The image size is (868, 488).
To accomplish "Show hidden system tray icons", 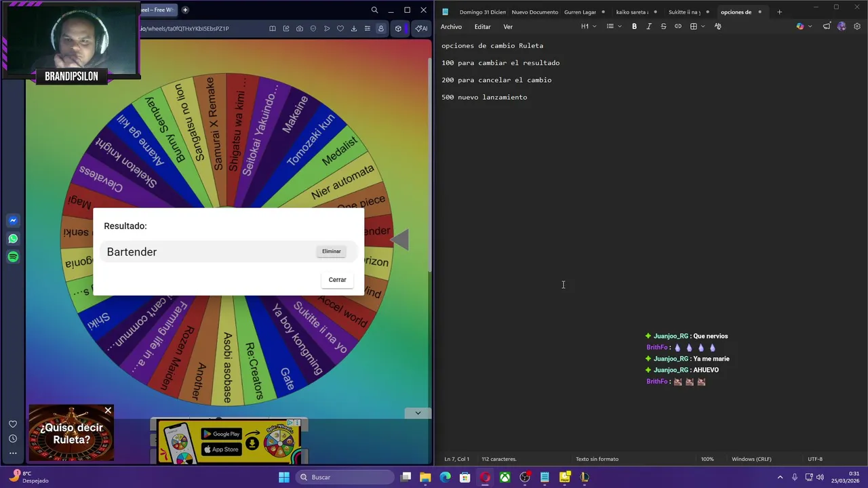I will tap(780, 477).
